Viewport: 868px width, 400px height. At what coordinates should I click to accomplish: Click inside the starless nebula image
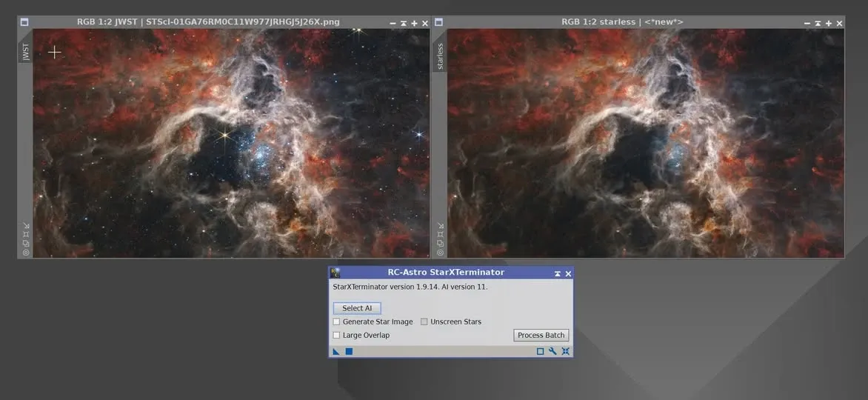(646, 143)
